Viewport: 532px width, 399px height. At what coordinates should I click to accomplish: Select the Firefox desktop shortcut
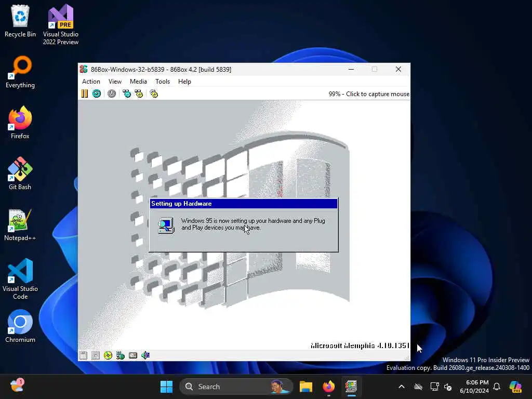pyautogui.click(x=20, y=123)
